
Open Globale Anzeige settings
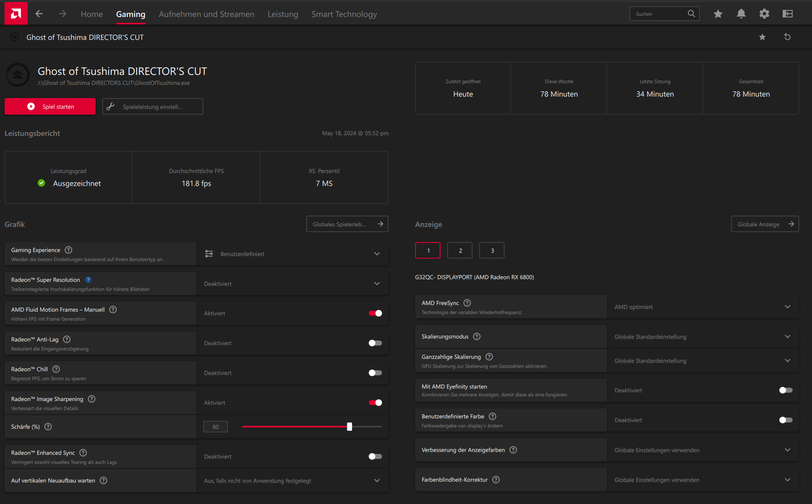click(x=765, y=224)
